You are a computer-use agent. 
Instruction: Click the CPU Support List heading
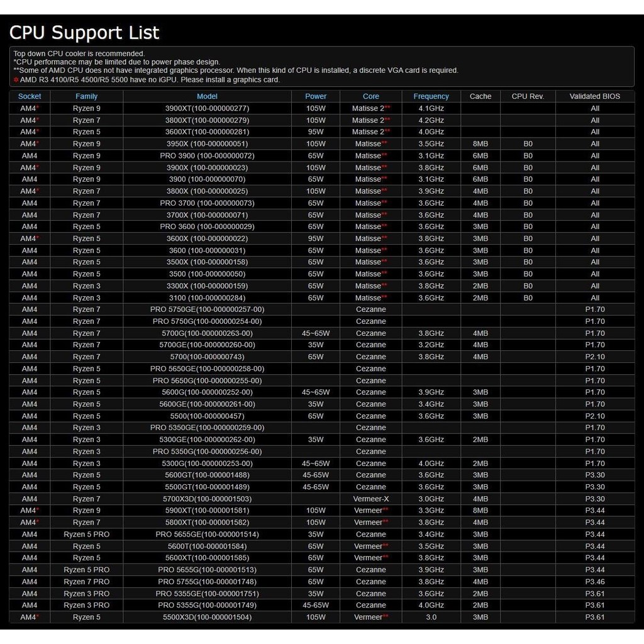pos(84,33)
